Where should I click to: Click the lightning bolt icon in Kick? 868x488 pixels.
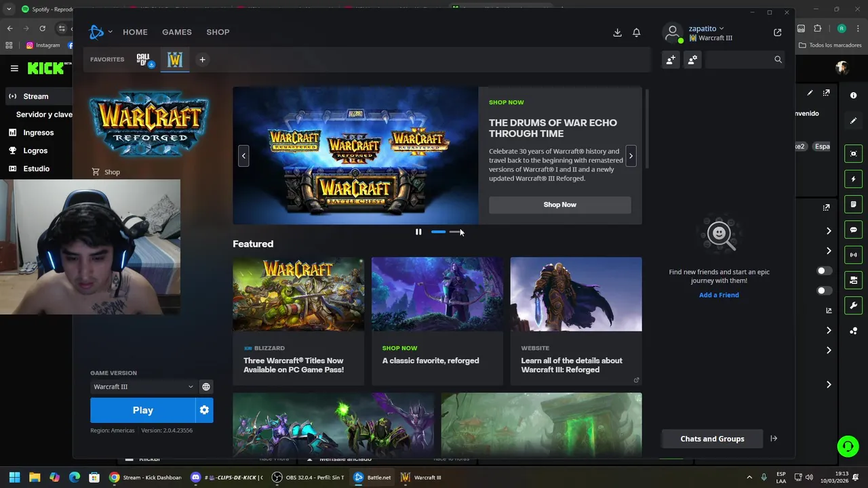pos(854,179)
